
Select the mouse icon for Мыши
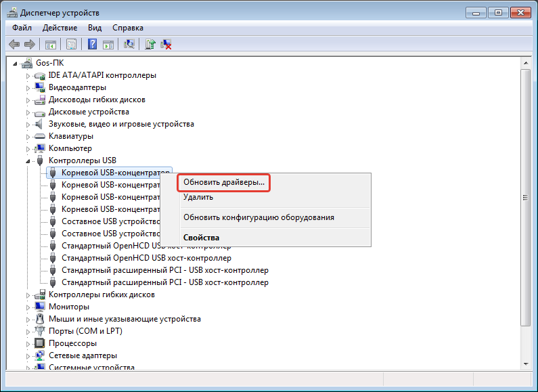pyautogui.click(x=40, y=319)
